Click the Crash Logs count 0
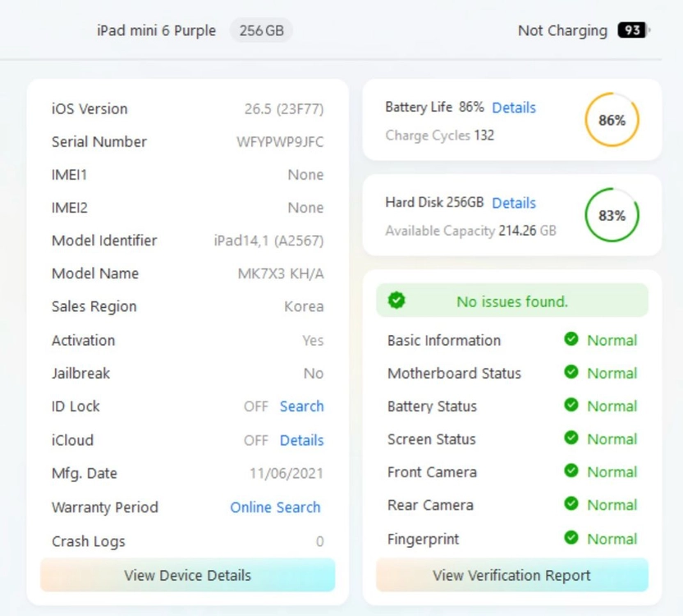Viewport: 683px width, 616px height. point(319,541)
